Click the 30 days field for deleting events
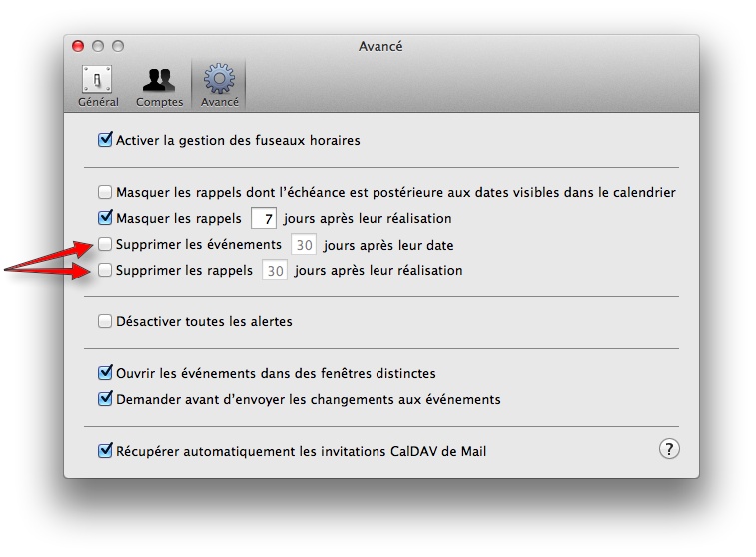The width and height of the screenshot is (756, 557). pos(304,245)
